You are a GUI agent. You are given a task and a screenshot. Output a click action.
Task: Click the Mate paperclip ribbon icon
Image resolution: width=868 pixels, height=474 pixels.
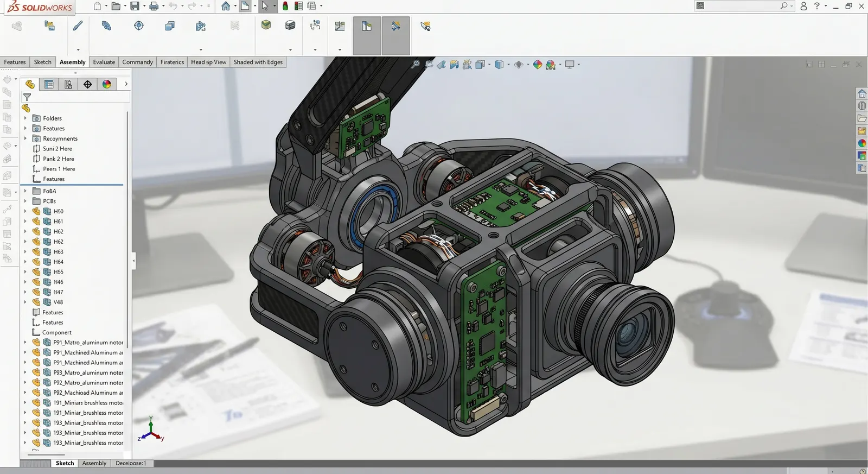pyautogui.click(x=78, y=26)
